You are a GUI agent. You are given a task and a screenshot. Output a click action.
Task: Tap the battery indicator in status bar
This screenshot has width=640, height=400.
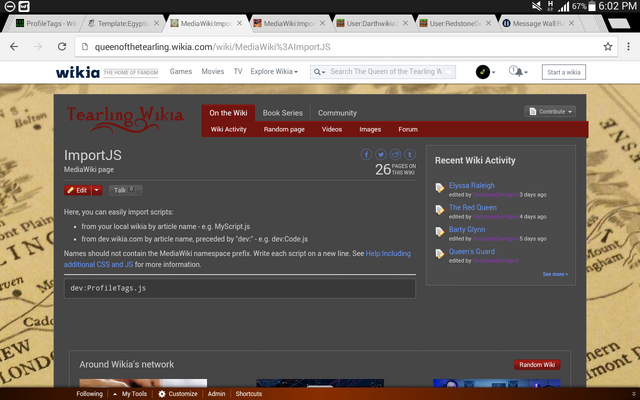pos(591,6)
